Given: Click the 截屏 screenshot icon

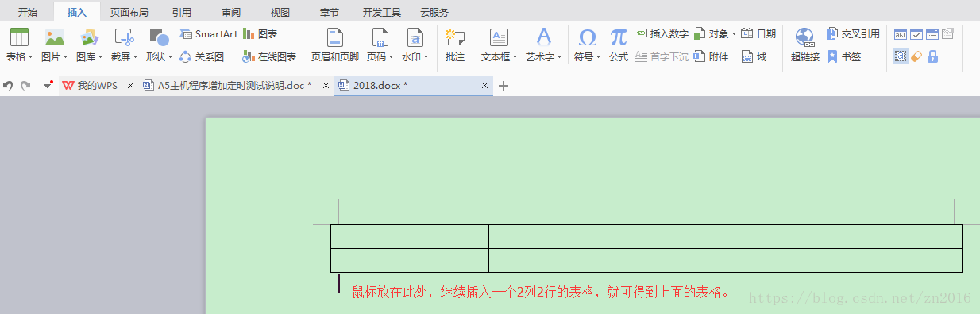Looking at the screenshot, I should click(x=124, y=37).
